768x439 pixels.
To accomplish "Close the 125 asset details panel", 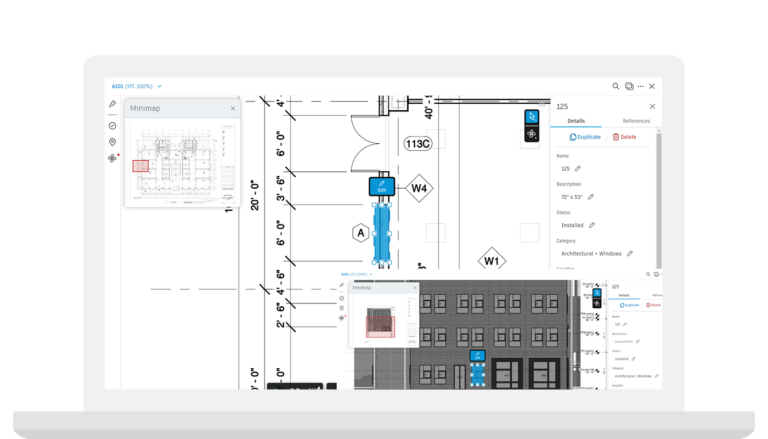I will click(x=652, y=106).
